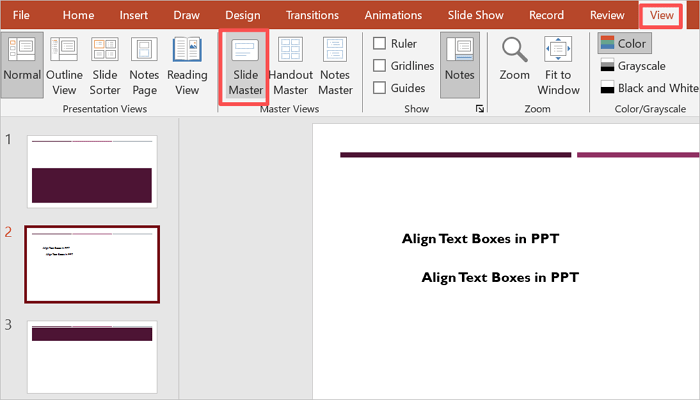This screenshot has height=400, width=700.
Task: Open the Design tab
Action: tap(242, 15)
